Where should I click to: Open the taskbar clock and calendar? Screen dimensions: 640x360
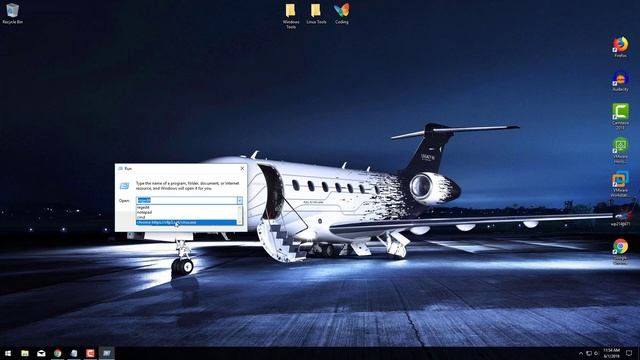pyautogui.click(x=611, y=353)
